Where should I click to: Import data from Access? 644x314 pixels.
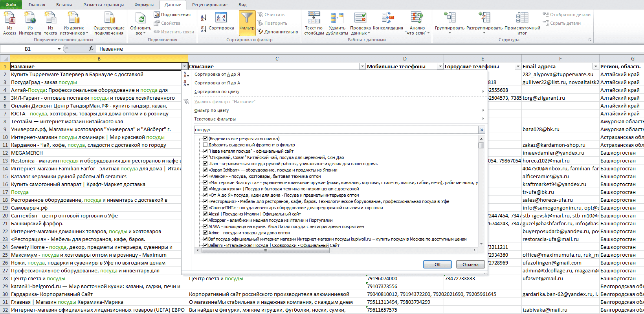pyautogui.click(x=9, y=24)
